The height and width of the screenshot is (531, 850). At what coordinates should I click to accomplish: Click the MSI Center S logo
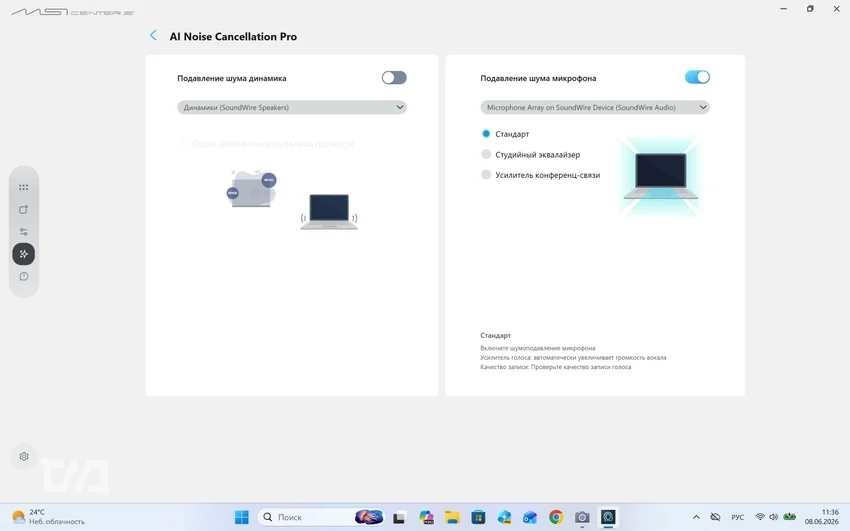tap(72, 12)
